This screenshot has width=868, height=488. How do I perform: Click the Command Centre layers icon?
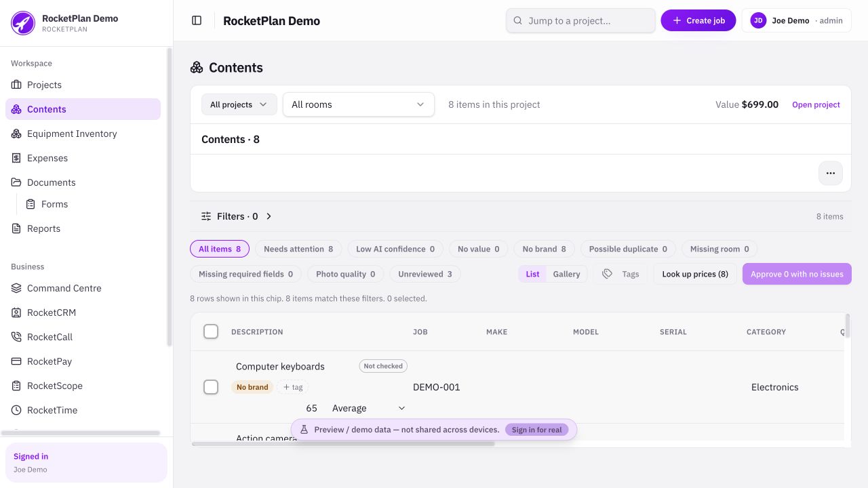pos(16,288)
